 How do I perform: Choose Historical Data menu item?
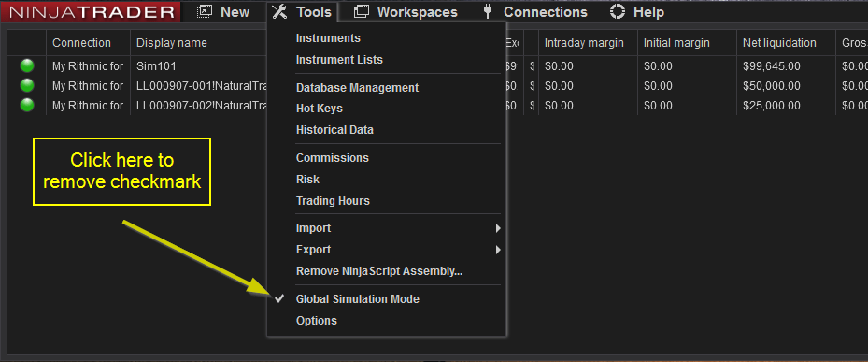334,130
